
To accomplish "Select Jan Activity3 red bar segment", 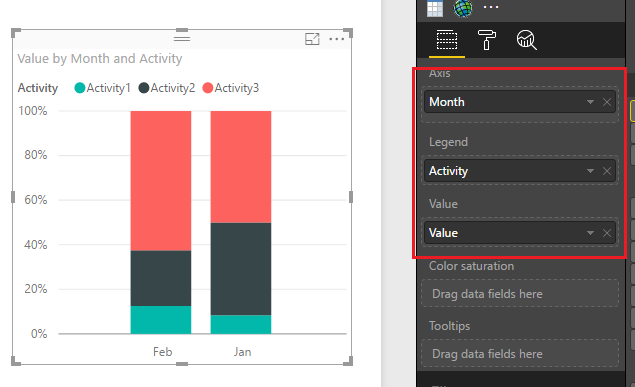I will coord(241,167).
